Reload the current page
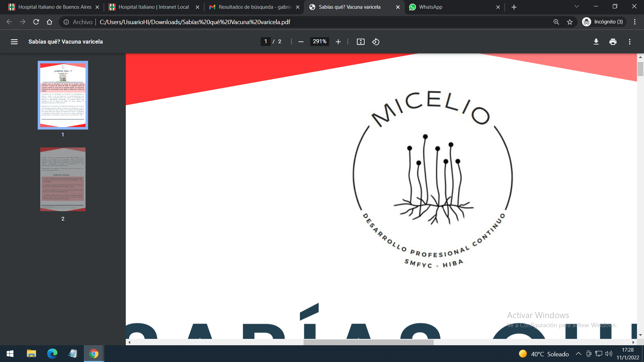The height and width of the screenshot is (362, 644). point(36,22)
